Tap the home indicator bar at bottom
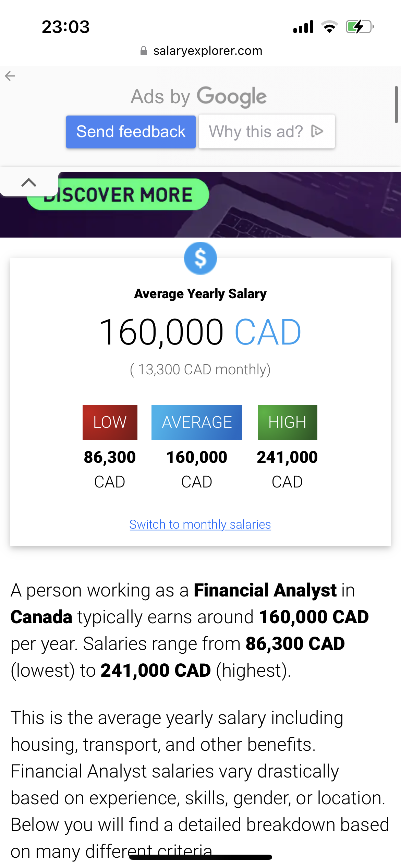 [x=200, y=857]
